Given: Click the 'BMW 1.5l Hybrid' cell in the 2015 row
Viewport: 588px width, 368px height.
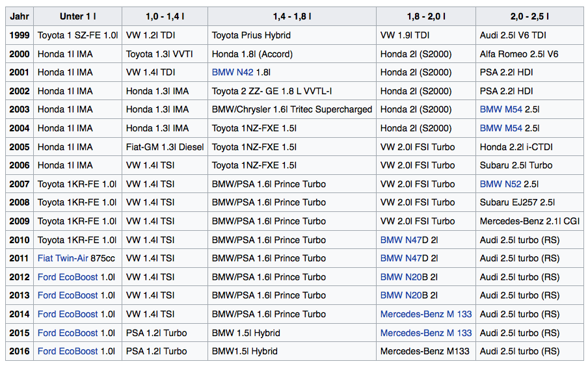Looking at the screenshot, I should pos(292,333).
